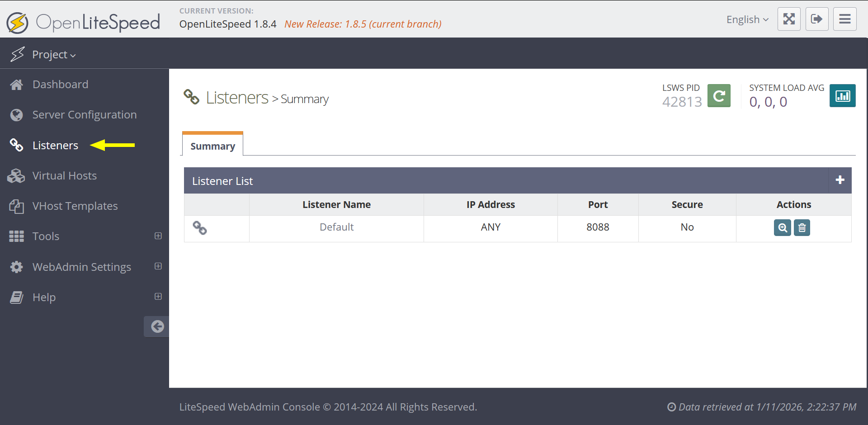Go to Virtual Hosts in sidebar
Image resolution: width=868 pixels, height=425 pixels.
64,175
